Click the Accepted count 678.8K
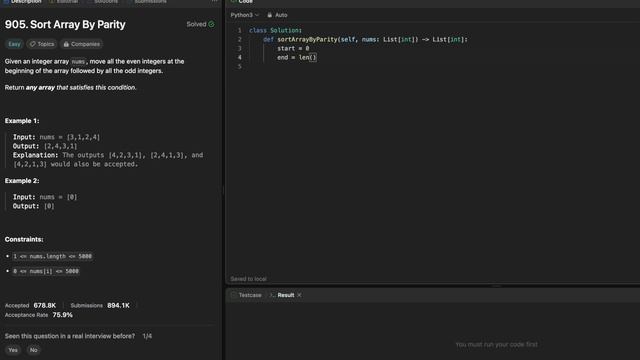 pos(45,305)
